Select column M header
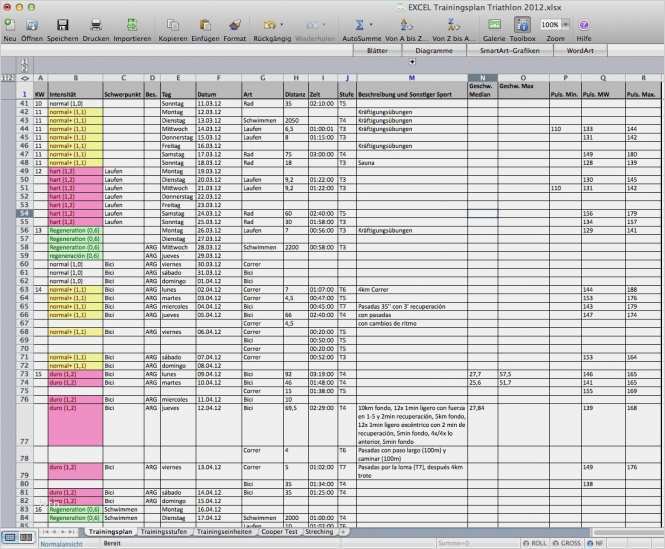 coord(411,78)
